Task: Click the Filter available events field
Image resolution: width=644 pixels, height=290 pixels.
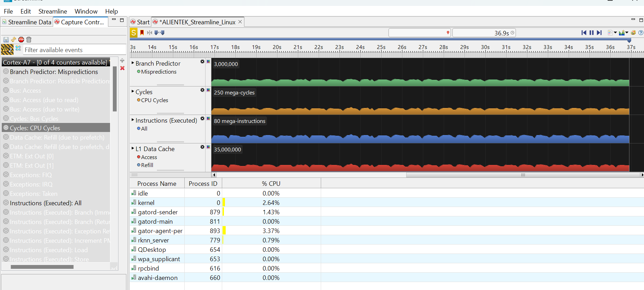Action: tap(74, 50)
